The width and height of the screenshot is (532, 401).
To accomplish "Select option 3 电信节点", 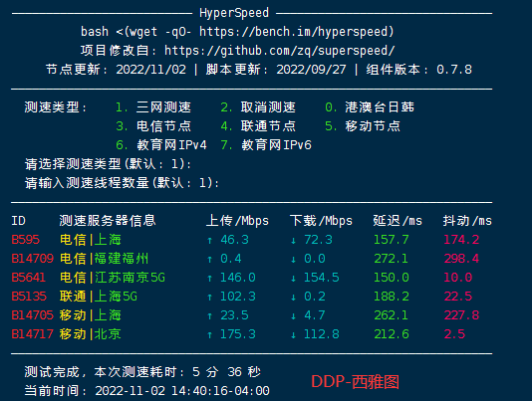I will coord(153,126).
